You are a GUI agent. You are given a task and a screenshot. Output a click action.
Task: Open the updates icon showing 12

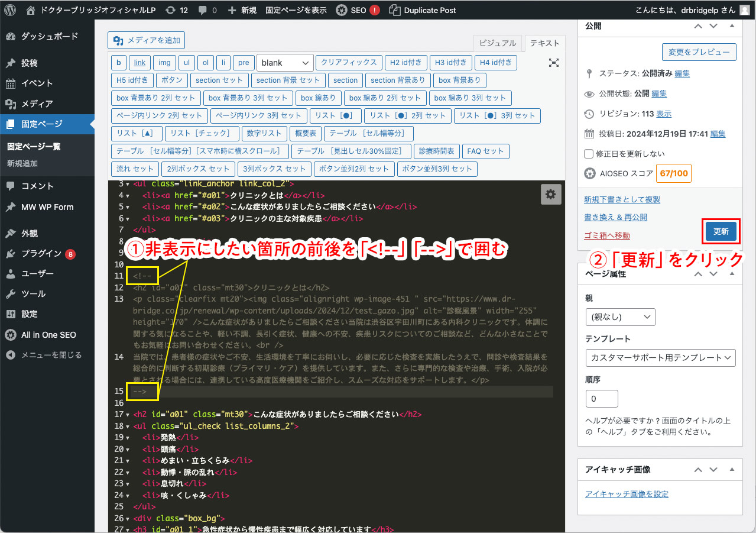177,10
